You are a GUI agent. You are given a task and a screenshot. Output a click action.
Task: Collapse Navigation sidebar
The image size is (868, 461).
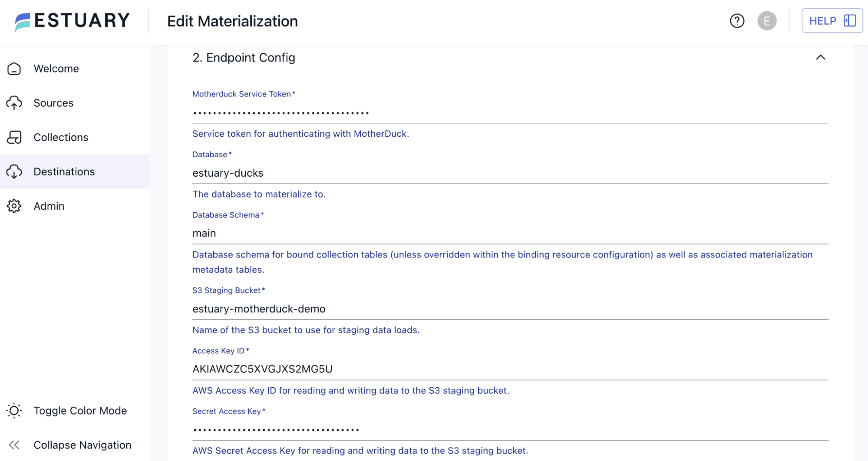[x=75, y=445]
